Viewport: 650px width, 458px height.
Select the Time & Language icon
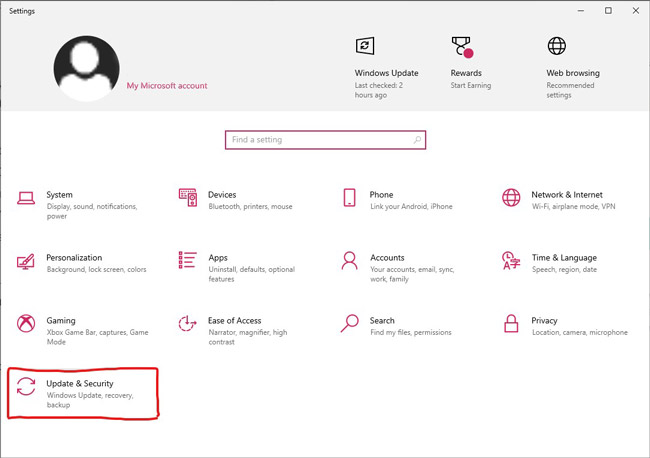click(511, 260)
